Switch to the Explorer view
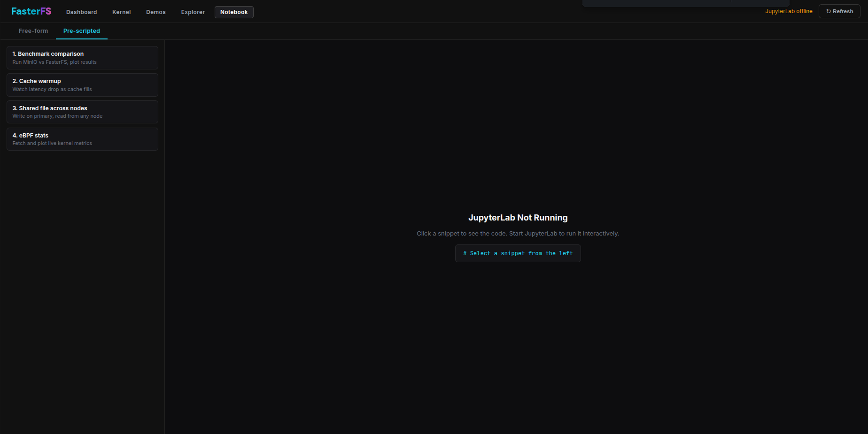Image resolution: width=868 pixels, height=434 pixels. [193, 12]
